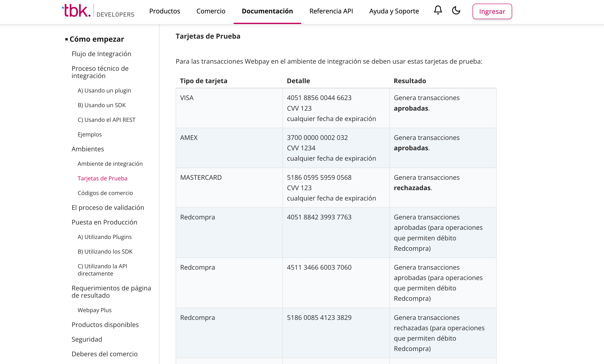Open Proceso técnico de integración

pos(100,72)
